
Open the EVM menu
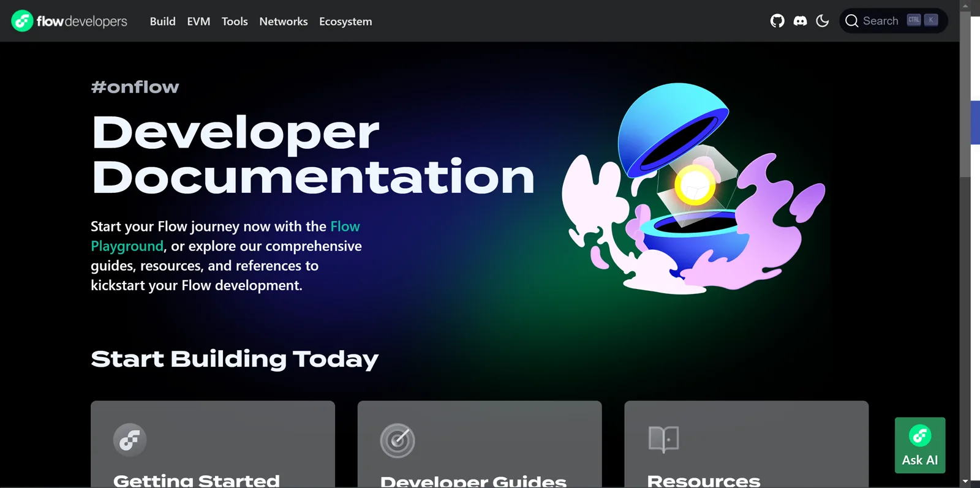tap(198, 21)
